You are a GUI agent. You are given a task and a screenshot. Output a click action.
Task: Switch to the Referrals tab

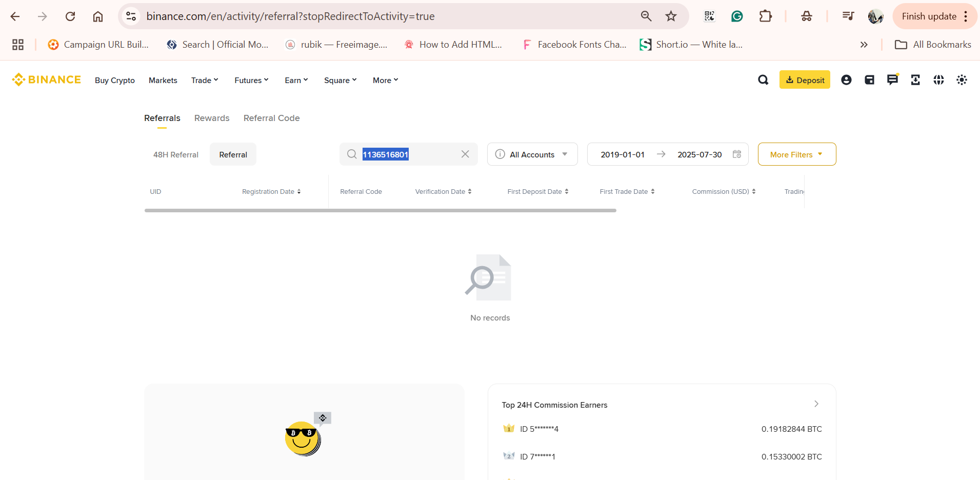(x=162, y=118)
